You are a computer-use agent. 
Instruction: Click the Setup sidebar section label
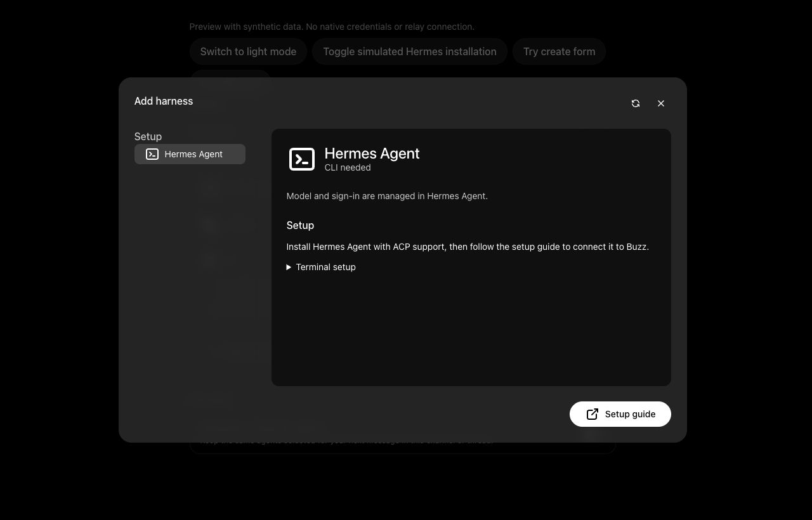pos(148,136)
